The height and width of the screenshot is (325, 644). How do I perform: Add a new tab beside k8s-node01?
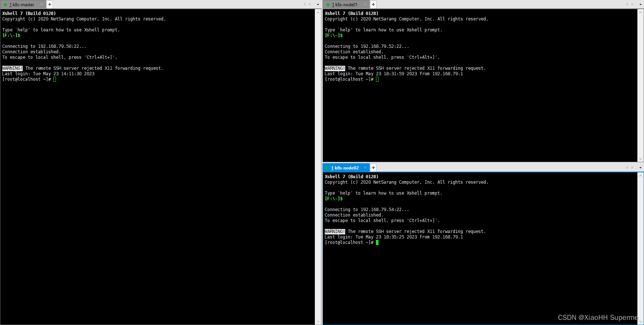373,4
